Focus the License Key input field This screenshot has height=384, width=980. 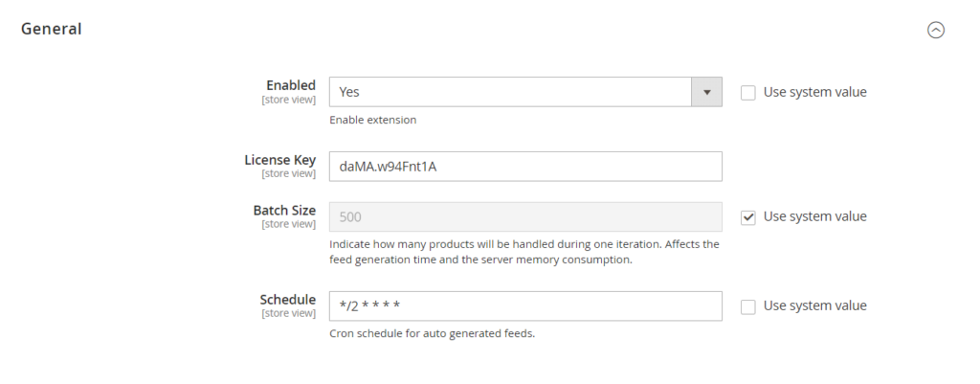pos(524,167)
